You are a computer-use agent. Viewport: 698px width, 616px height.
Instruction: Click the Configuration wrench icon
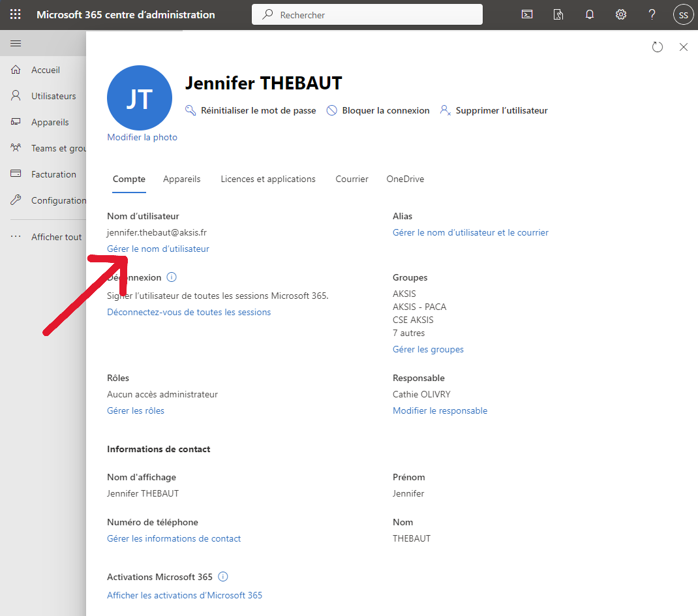click(x=16, y=200)
